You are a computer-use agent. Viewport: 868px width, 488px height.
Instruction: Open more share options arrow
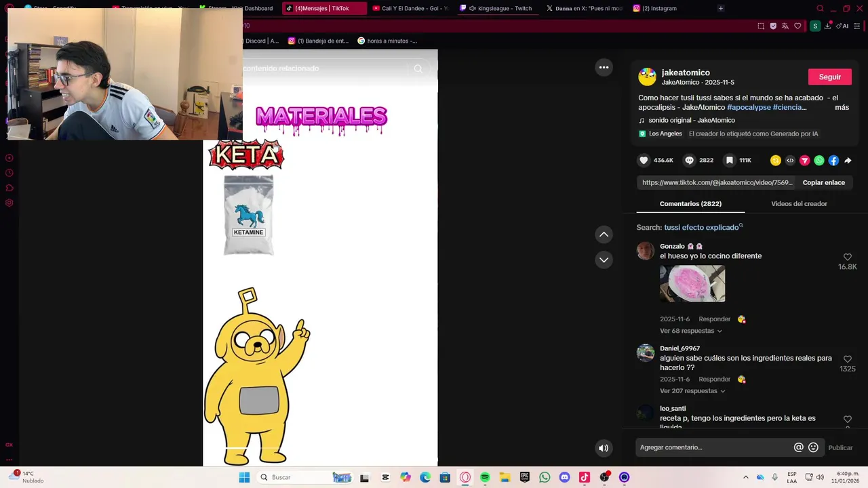(x=848, y=161)
